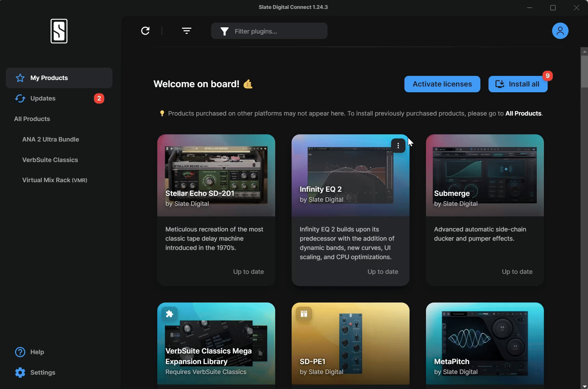Select Virtual Mix Rack (VMR)
588x389 pixels.
coord(55,180)
